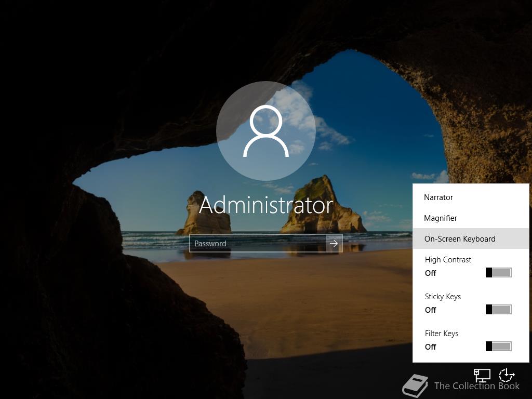The width and height of the screenshot is (532, 399).
Task: Click the Ease of Access icon
Action: [x=507, y=375]
